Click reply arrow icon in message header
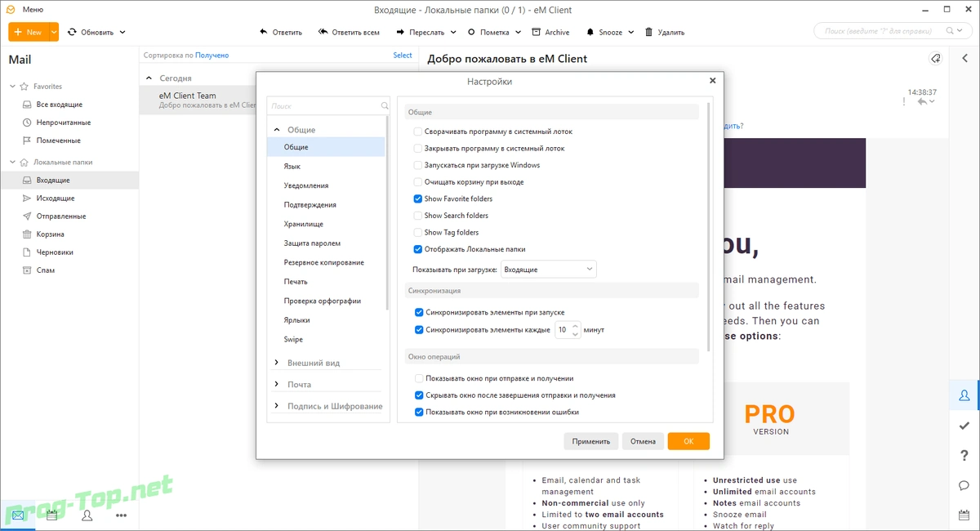The width and height of the screenshot is (980, 531). (923, 102)
